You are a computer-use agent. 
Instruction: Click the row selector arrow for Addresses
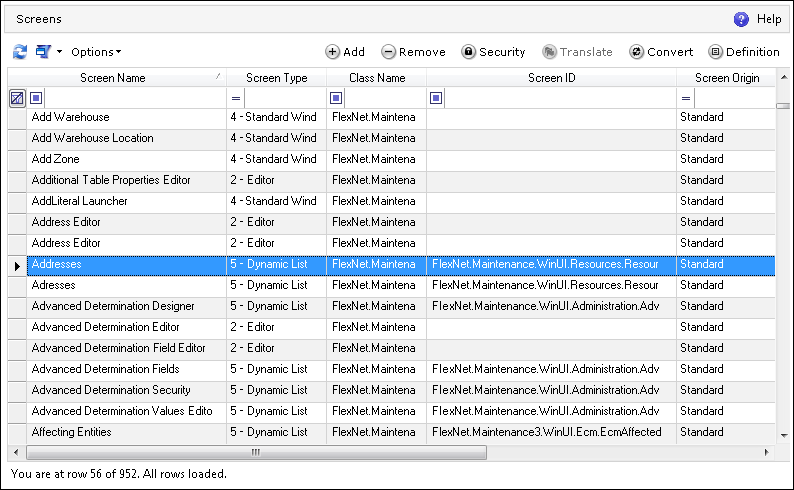[17, 266]
